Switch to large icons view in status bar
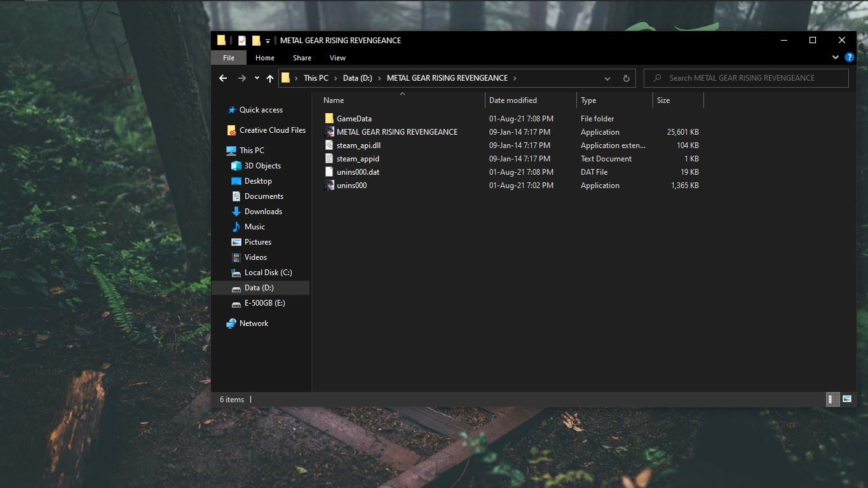Viewport: 868px width, 488px height. point(847,399)
